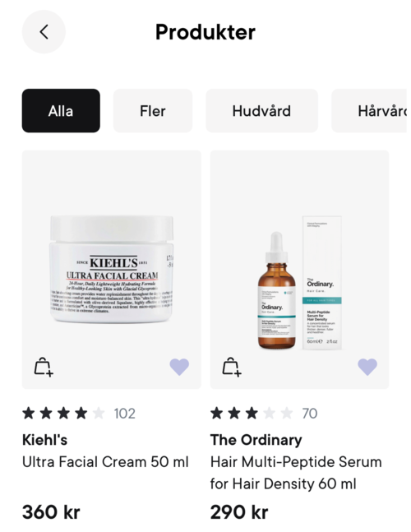Add Kiehl's Ultra Facial Cream to bag
The width and height of the screenshot is (411, 532).
tap(44, 367)
